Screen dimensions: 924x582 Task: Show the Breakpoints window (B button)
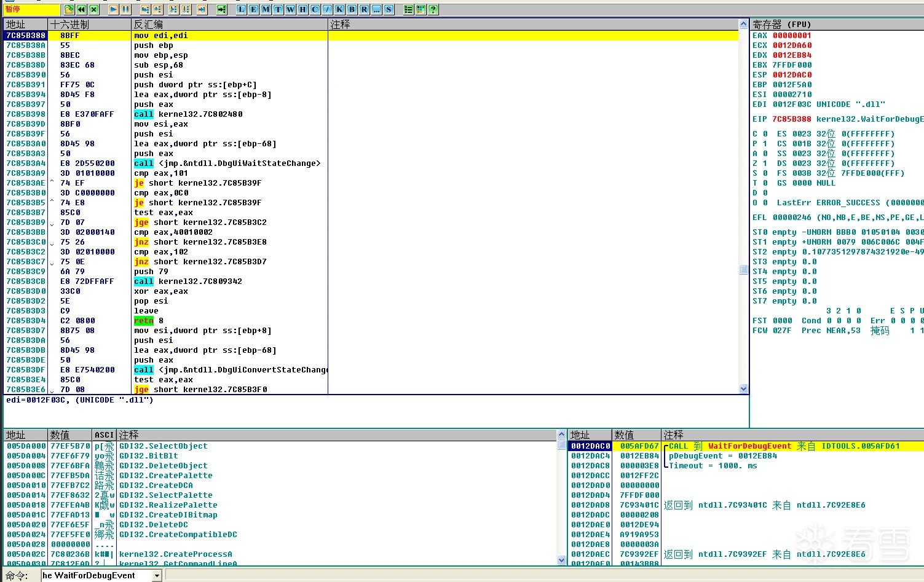(x=352, y=9)
